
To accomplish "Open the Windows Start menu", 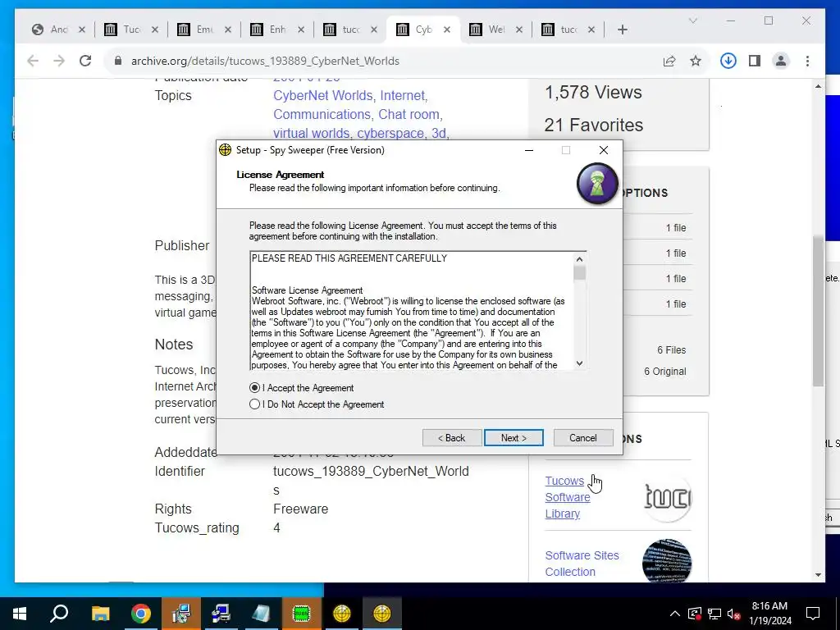I will (x=20, y=614).
